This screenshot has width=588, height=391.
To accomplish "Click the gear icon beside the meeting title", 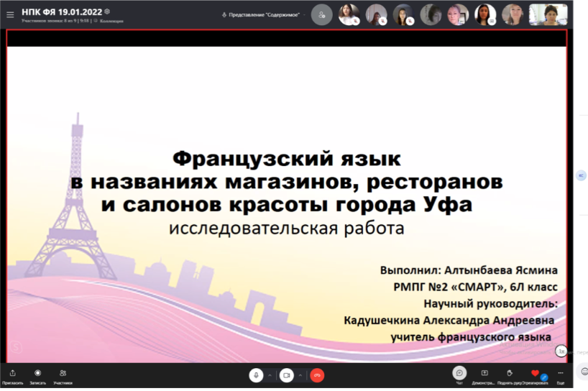I will 107,11.
